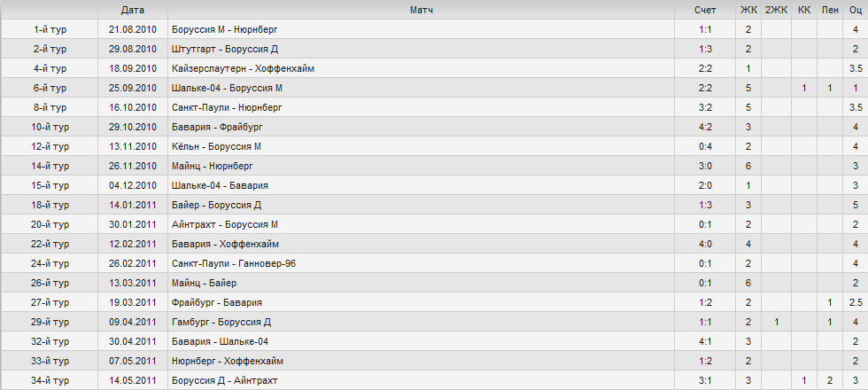The height and width of the screenshot is (390, 868).
Task: Click the Пен column header
Action: coord(830,10)
